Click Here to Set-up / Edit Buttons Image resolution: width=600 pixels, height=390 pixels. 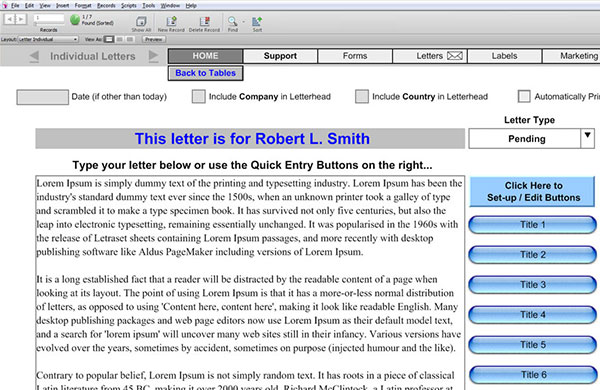[532, 191]
